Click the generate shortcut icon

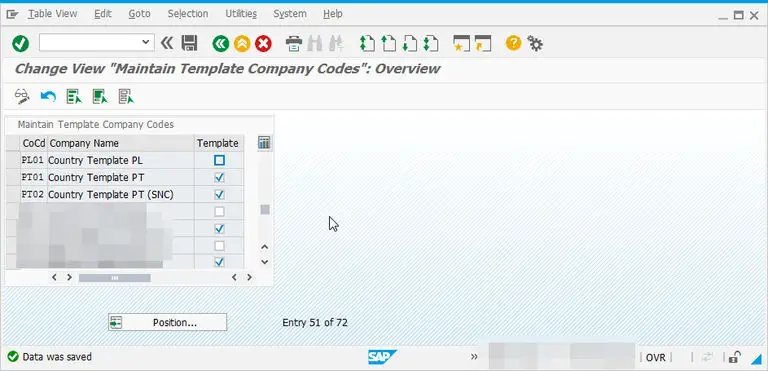click(482, 44)
